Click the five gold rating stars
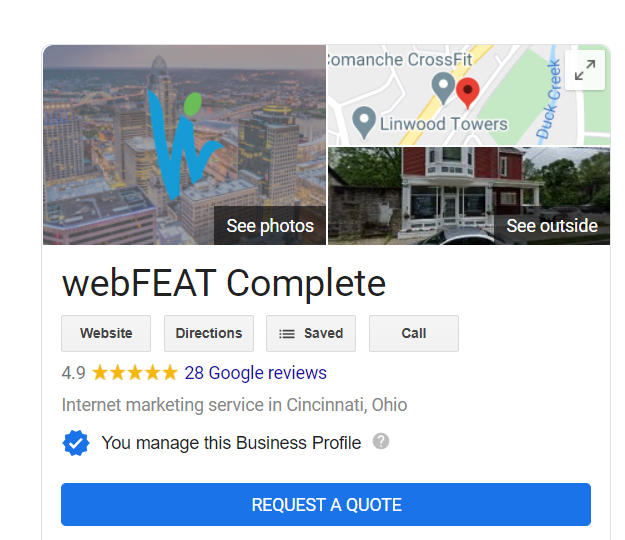Image resolution: width=625 pixels, height=540 pixels. pos(135,373)
